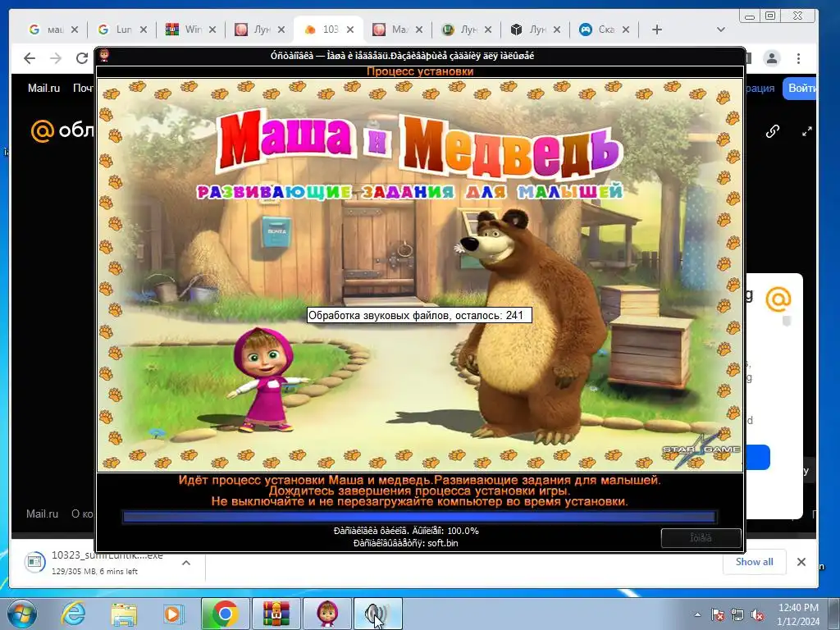
Task: Click the blue Войти login button
Action: point(800,88)
